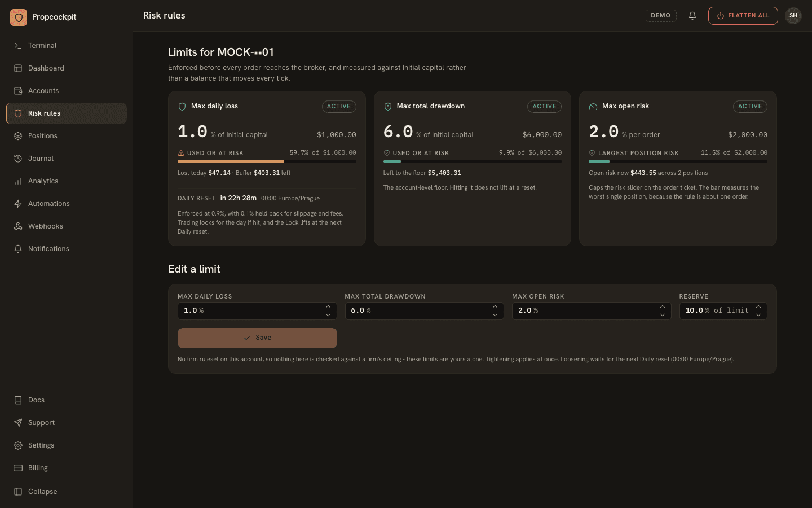Screen dimensions: 812x508
Task: Click the shield icon next to Largest position risk
Action: point(592,153)
